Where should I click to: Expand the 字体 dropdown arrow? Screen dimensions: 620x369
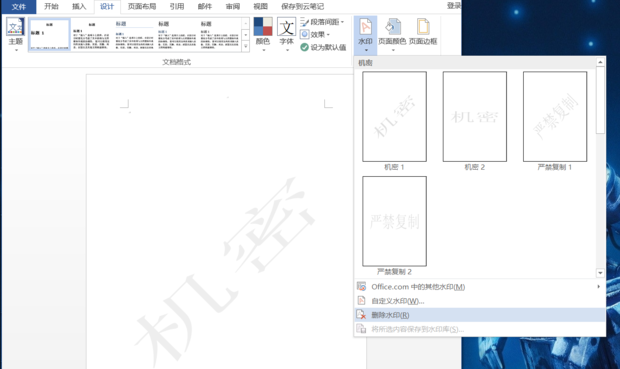[287, 50]
